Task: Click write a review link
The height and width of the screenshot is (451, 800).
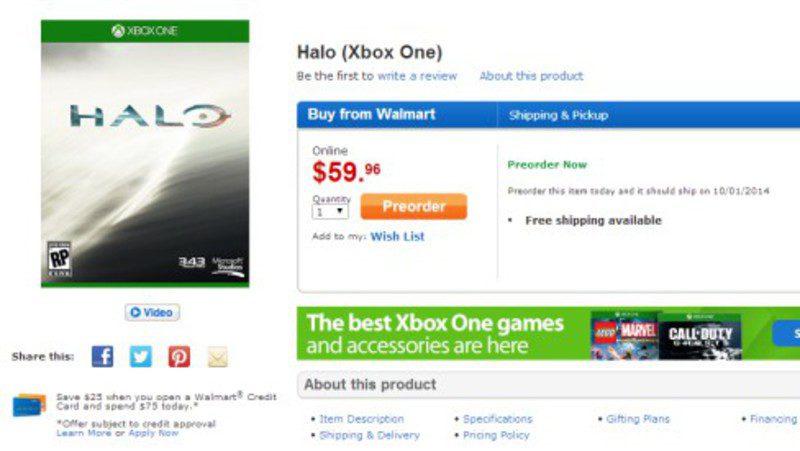Action: 416,76
